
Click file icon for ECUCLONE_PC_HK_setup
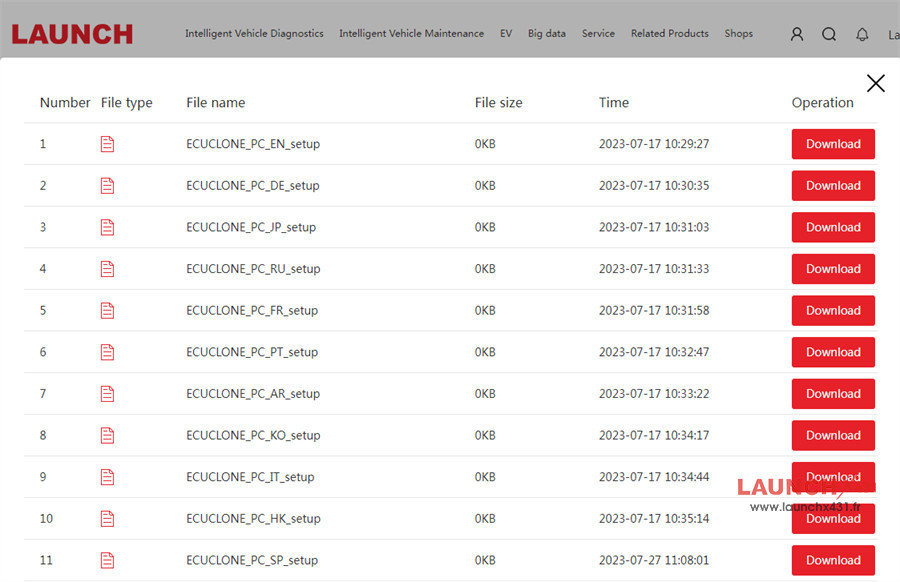tap(107, 519)
